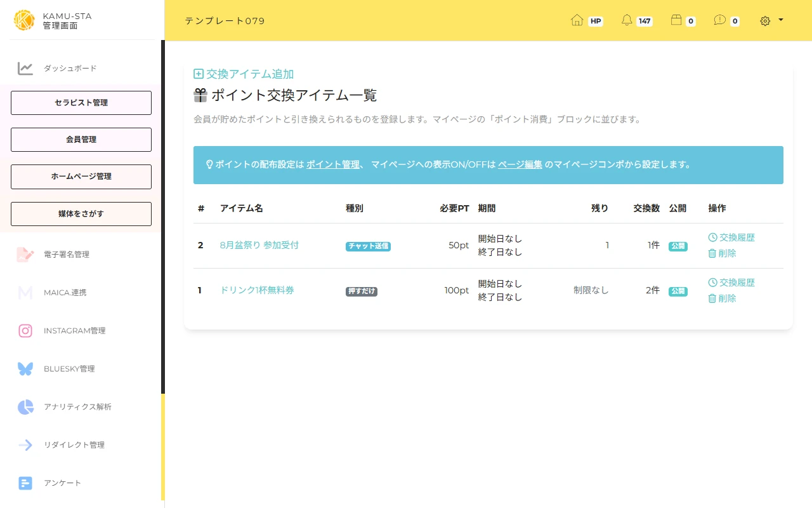Click the 交換数 column header
Image resolution: width=812 pixels, height=508 pixels.
(x=646, y=208)
